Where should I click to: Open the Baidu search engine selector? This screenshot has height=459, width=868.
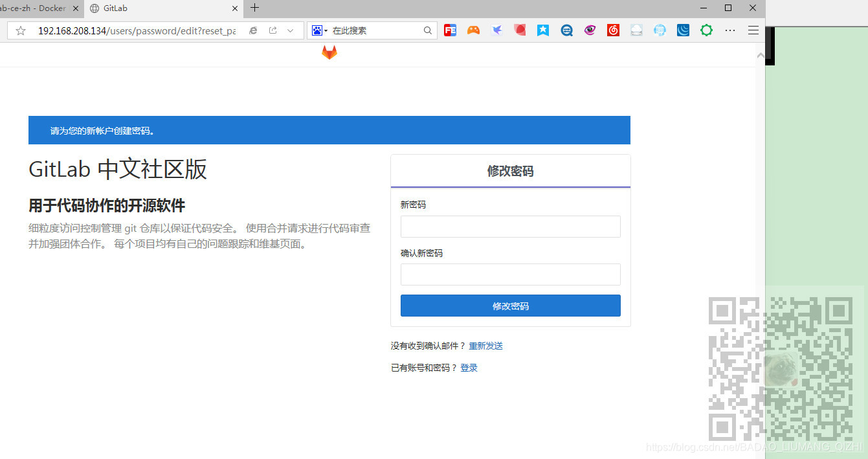(x=320, y=30)
